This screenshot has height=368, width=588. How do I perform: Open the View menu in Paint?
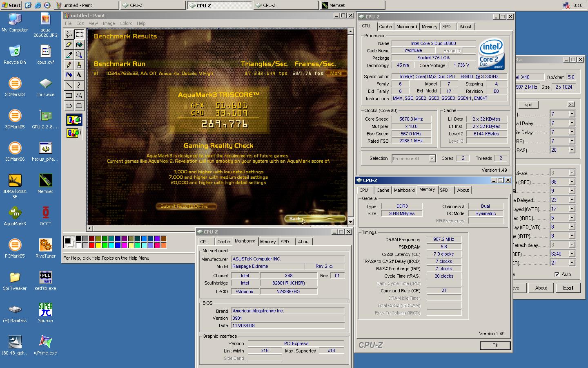coord(94,23)
